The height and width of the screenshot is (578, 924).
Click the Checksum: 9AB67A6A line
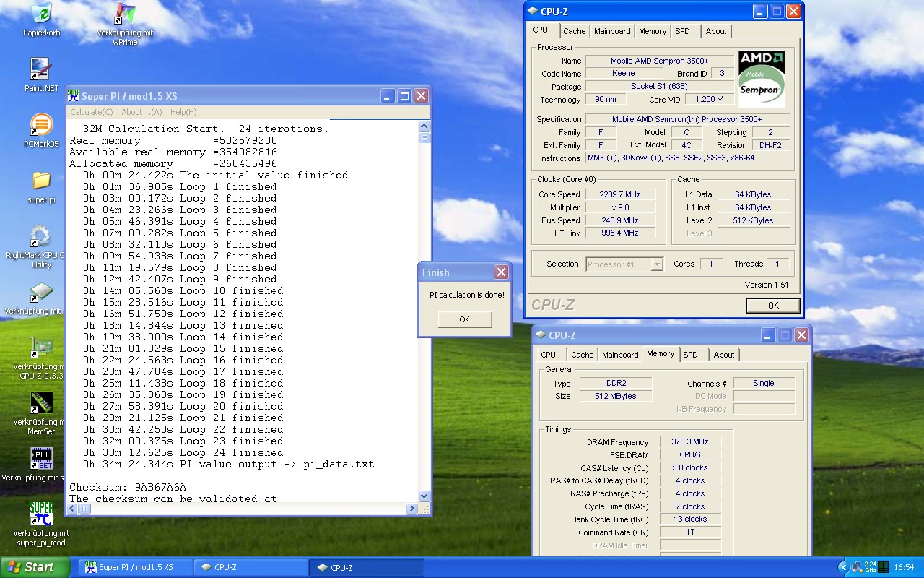pos(128,487)
